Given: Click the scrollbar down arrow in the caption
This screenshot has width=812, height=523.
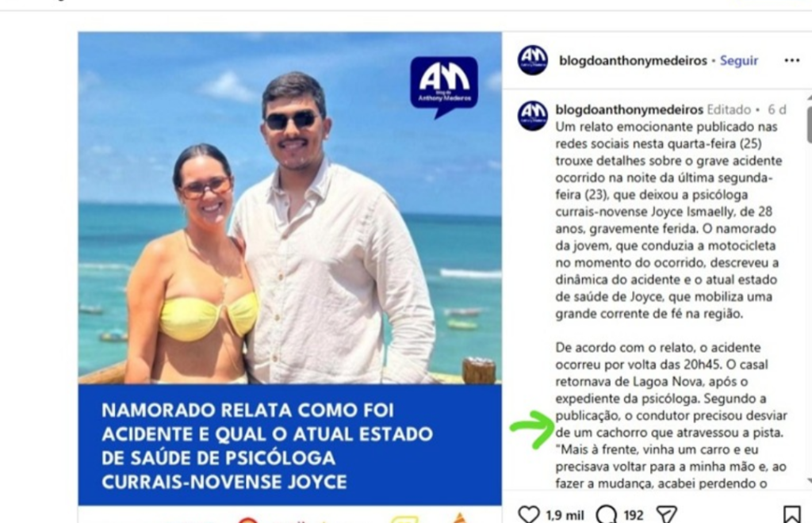Looking at the screenshot, I should pyautogui.click(x=809, y=481).
